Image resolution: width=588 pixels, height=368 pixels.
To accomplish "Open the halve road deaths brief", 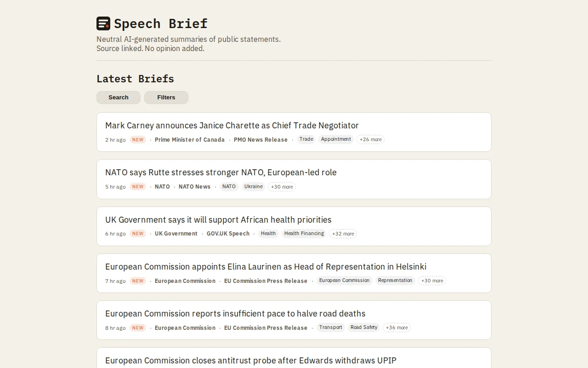I will tap(235, 313).
